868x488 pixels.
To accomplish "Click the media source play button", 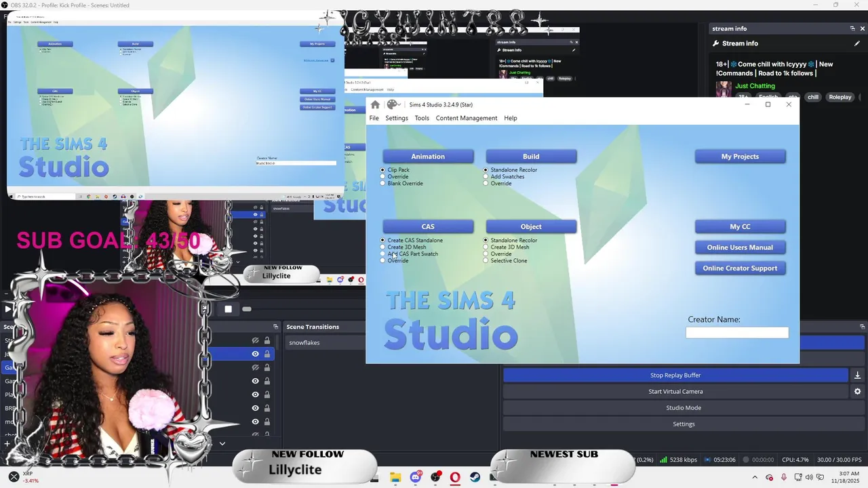I will tap(8, 309).
